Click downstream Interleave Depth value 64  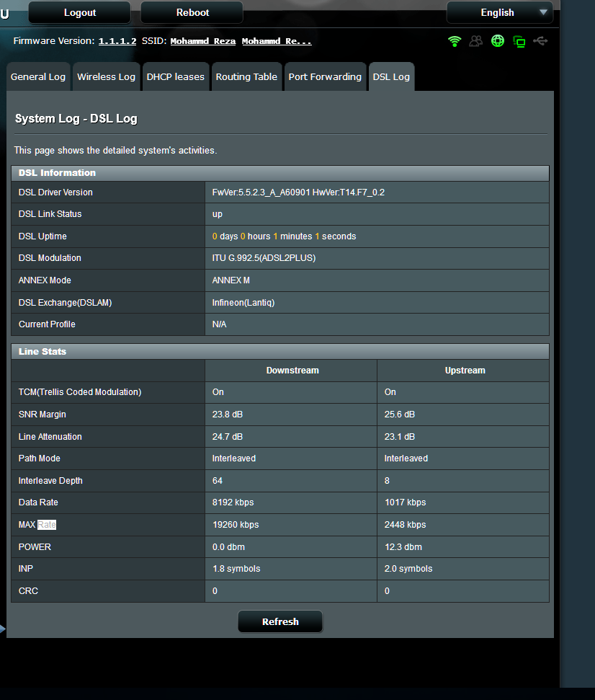click(218, 481)
